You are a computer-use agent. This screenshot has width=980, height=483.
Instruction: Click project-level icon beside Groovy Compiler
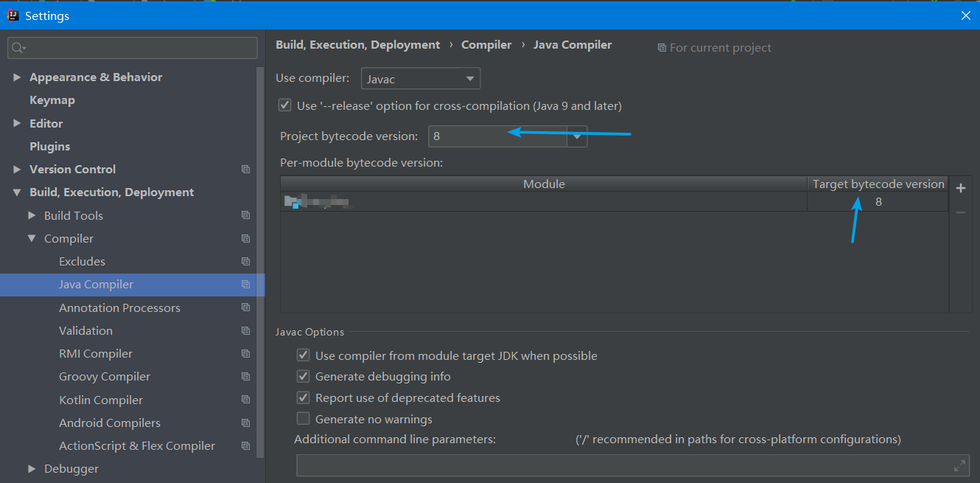pos(246,377)
